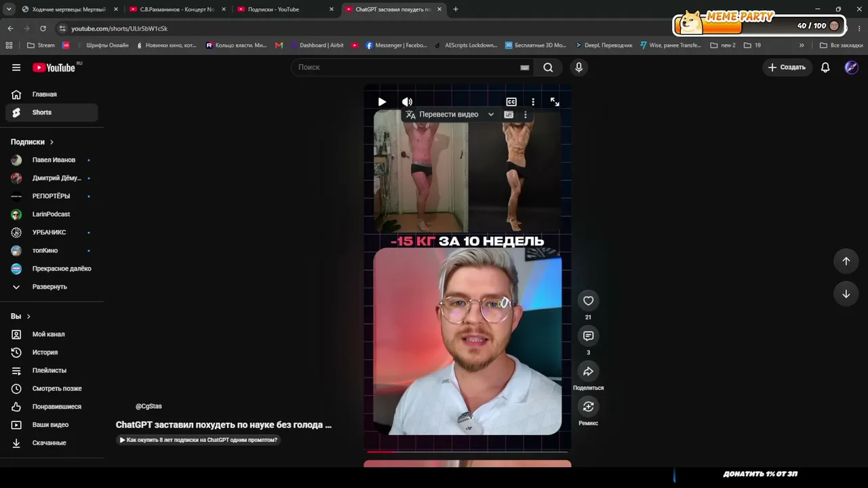Screen dimensions: 868x488
Task: Enter fullscreen for the Short
Action: [x=555, y=102]
